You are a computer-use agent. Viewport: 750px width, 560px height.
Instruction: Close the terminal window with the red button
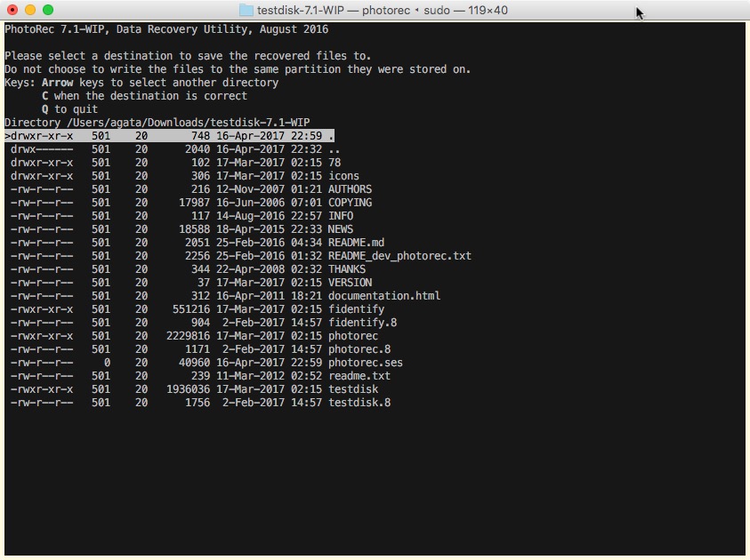click(12, 10)
